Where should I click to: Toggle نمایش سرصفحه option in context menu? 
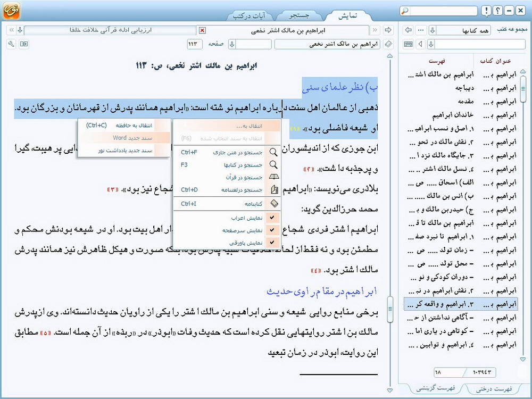coord(273,230)
